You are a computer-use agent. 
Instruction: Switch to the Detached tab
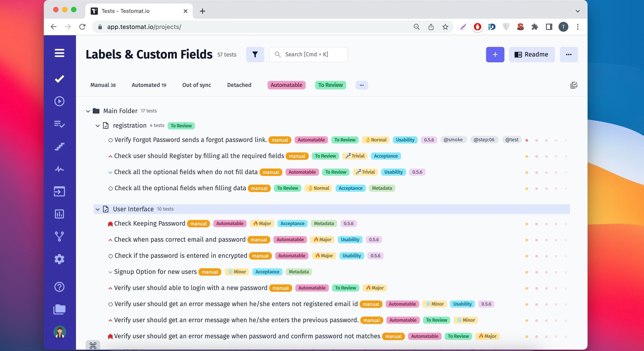click(239, 85)
